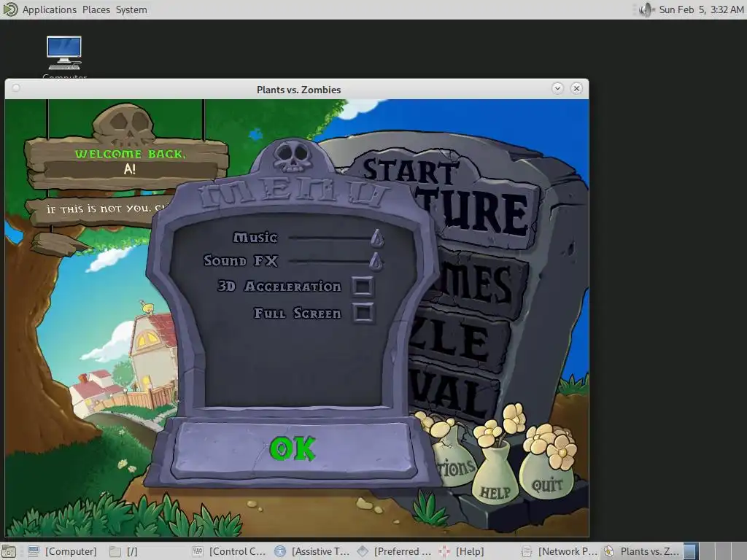This screenshot has width=747, height=560.
Task: Roll up window using titlebar chevron button
Action: tap(557, 88)
